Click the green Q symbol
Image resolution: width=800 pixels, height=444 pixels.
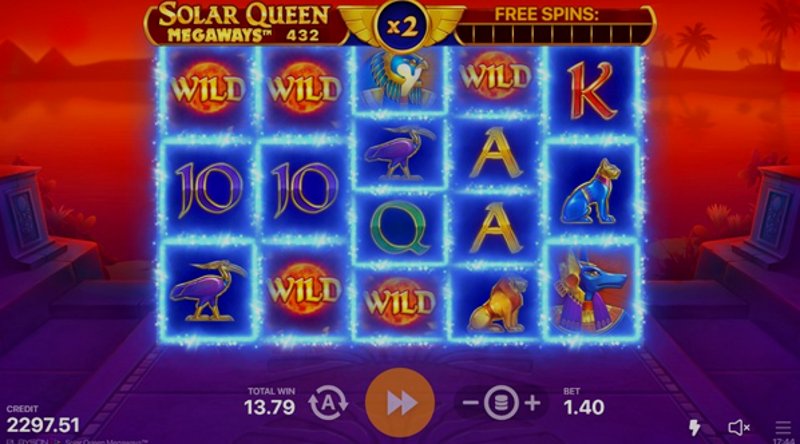click(x=399, y=228)
